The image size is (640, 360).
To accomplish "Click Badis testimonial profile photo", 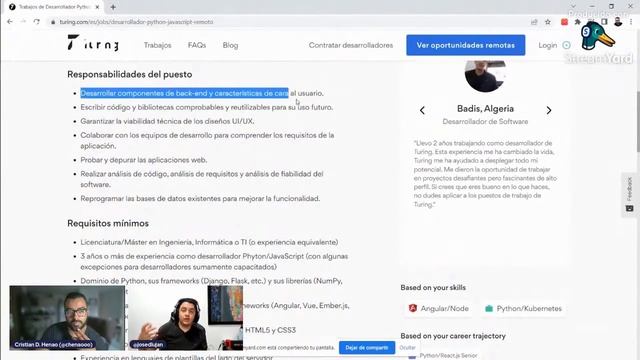I will tap(485, 76).
